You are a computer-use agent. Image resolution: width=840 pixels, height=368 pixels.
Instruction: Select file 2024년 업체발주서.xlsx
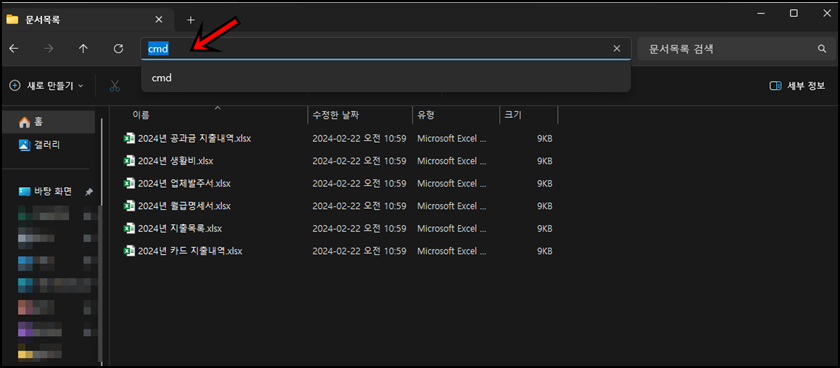184,184
